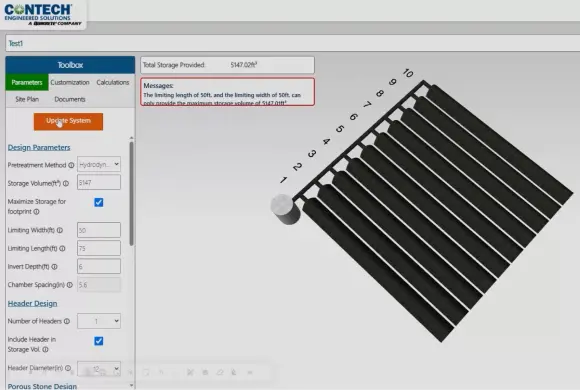Click chamber label 5 in 3D model

point(340,129)
